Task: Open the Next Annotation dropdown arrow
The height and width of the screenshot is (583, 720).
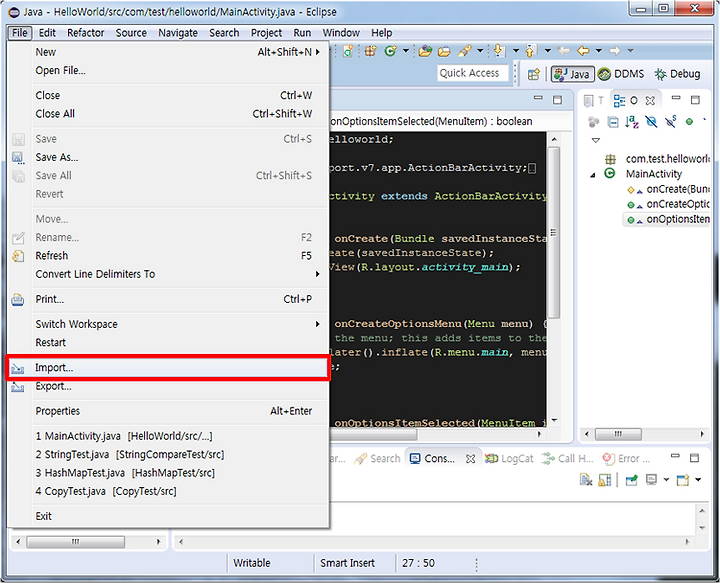Action: [516, 51]
